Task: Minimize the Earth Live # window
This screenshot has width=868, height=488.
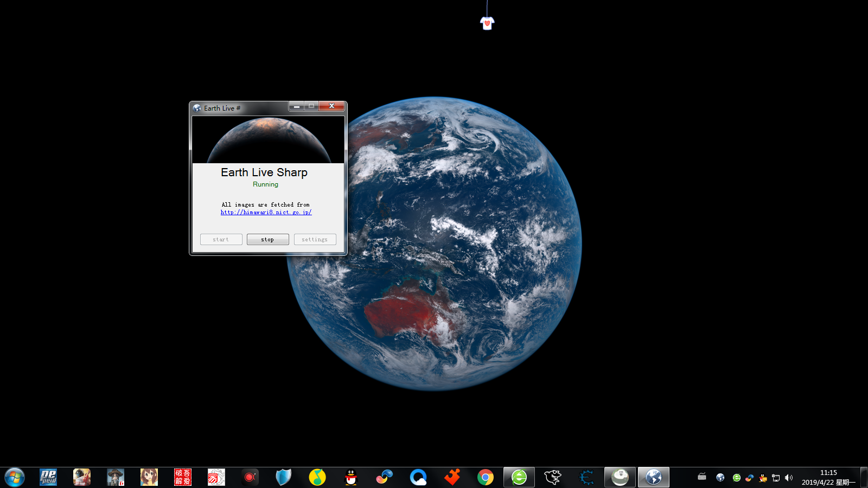Action: [x=296, y=106]
